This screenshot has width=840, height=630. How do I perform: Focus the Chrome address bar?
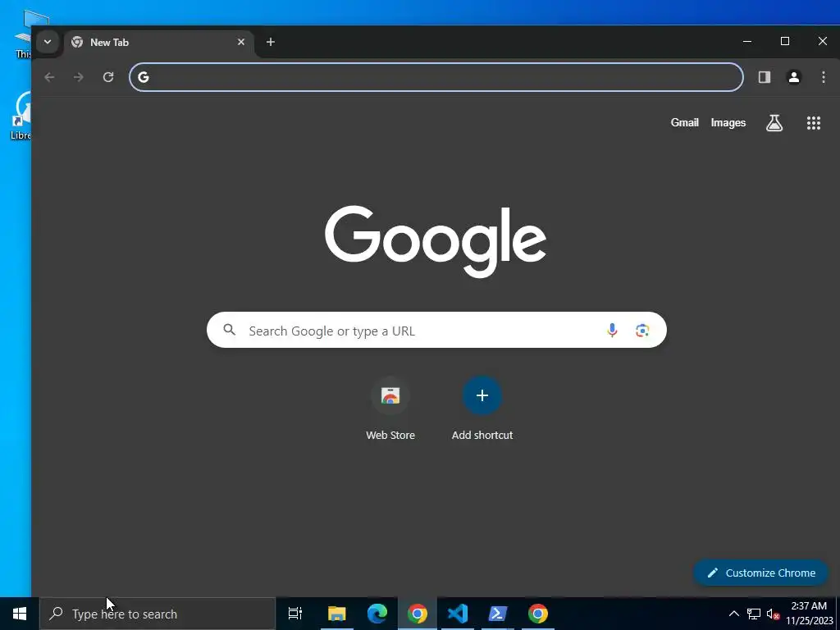(436, 77)
